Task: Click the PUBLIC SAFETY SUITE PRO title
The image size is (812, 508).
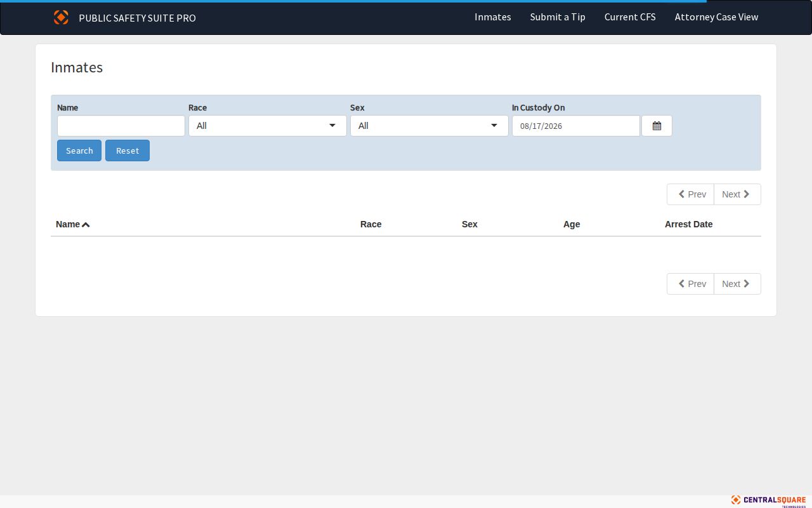Action: tap(137, 18)
